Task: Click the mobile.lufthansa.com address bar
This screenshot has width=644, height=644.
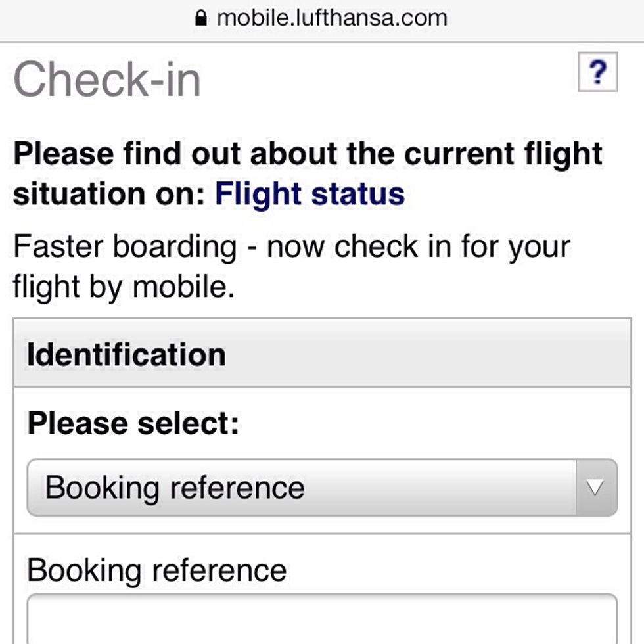Action: pyautogui.click(x=332, y=17)
